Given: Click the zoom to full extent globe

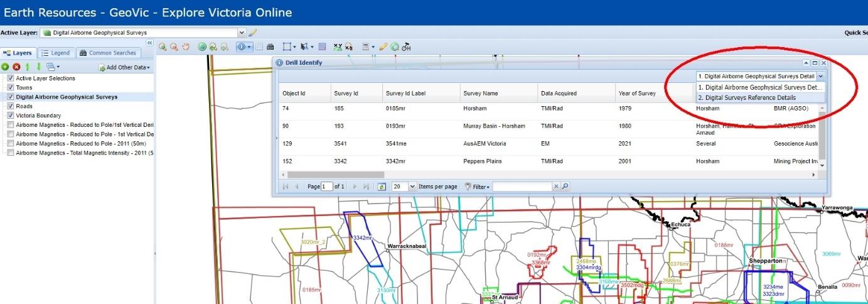Looking at the screenshot, I should coord(202,47).
